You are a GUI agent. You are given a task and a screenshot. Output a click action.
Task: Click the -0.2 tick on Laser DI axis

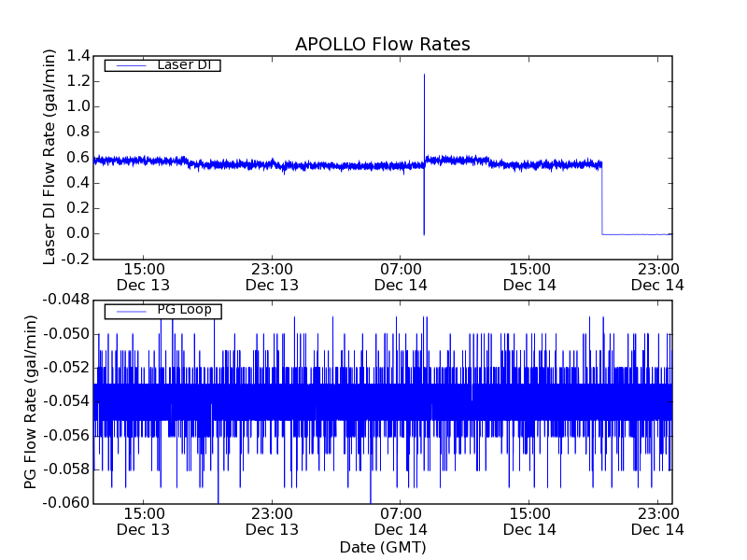(x=76, y=259)
